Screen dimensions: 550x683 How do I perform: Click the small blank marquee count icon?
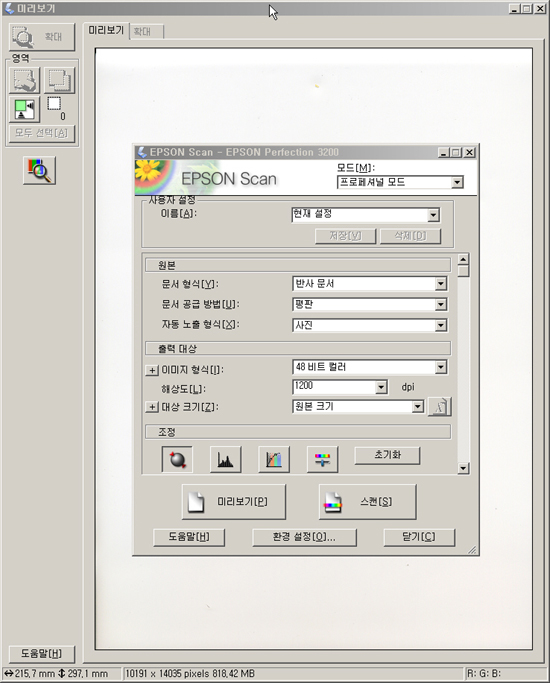(54, 104)
